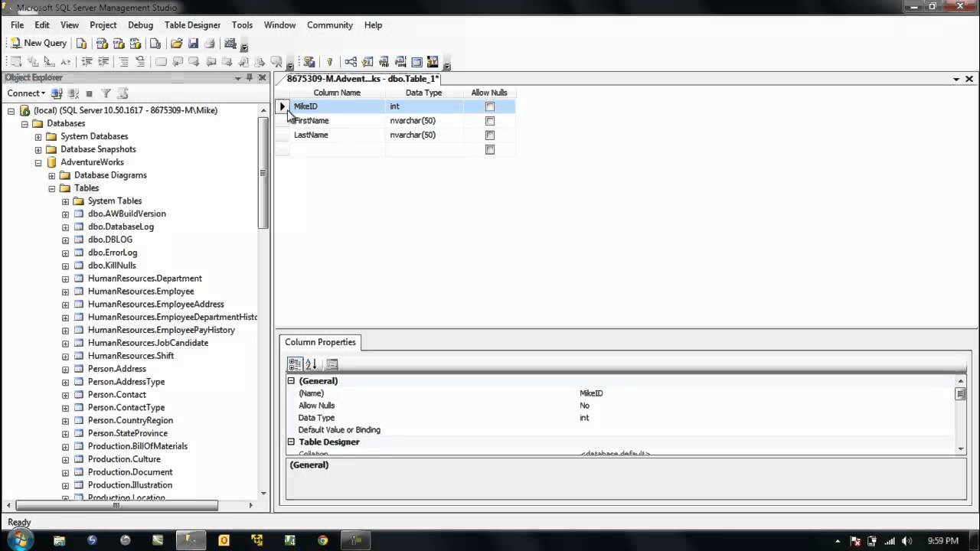
Task: Click the FirstName column name cell
Action: tap(337, 121)
